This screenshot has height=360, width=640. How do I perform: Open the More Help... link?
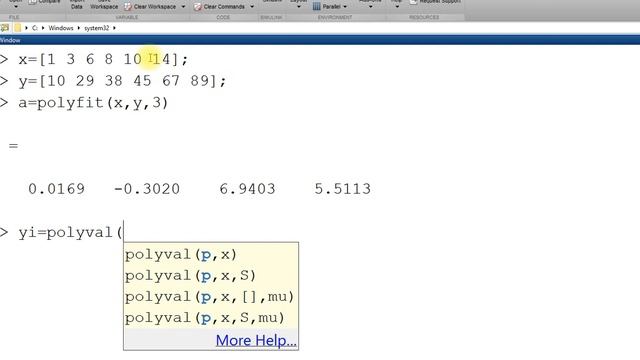coord(256,340)
